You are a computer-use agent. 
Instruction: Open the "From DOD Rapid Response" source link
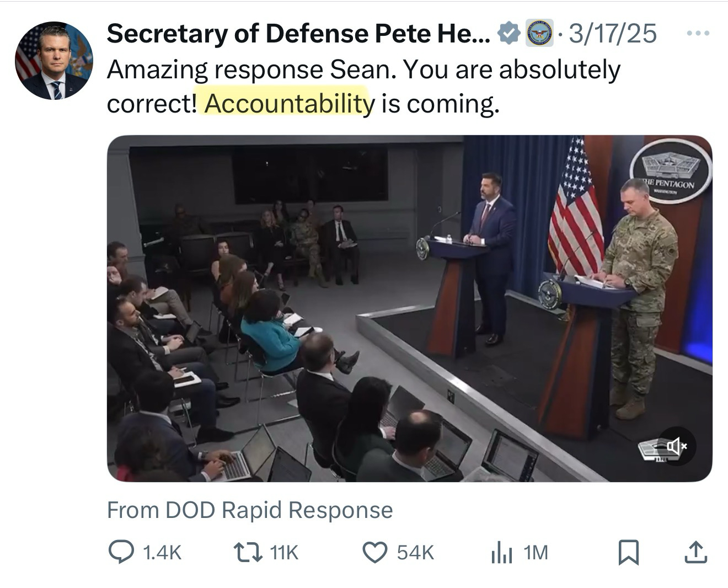250,510
